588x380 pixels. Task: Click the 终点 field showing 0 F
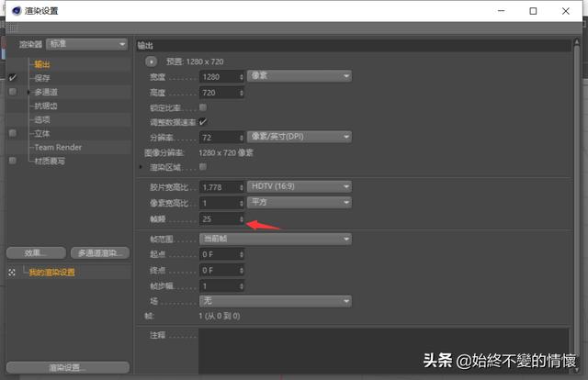[219, 270]
